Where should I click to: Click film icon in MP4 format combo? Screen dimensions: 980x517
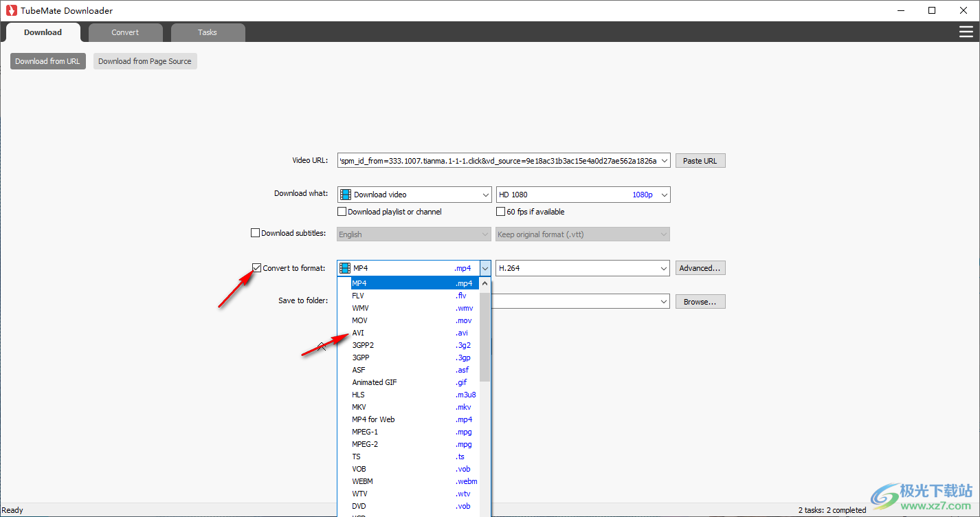(345, 268)
